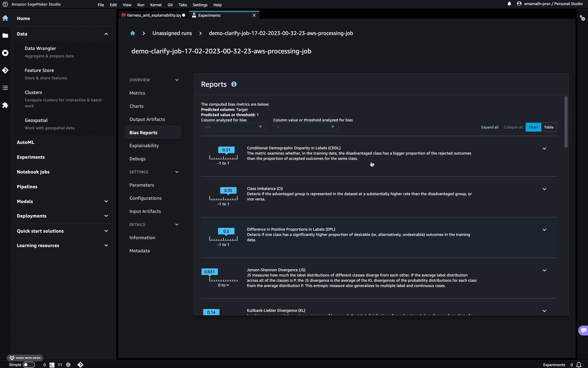
Task: Open the Kernel menu
Action: click(156, 5)
